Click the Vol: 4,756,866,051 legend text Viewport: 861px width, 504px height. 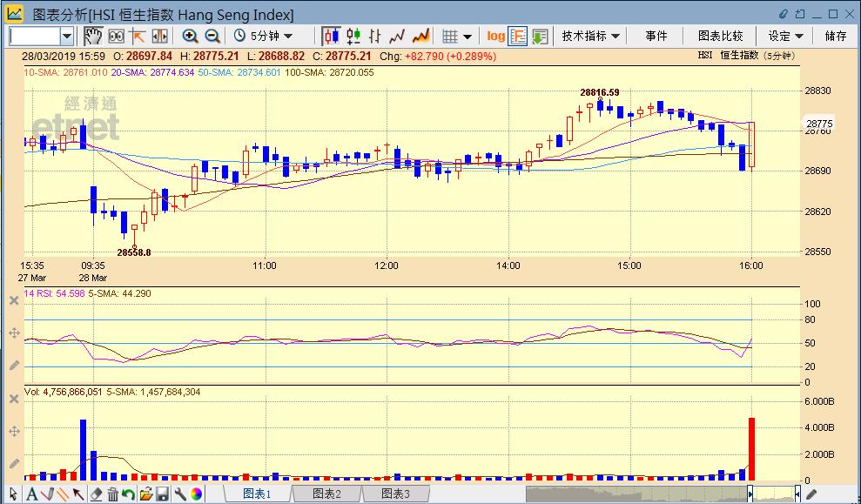pos(64,392)
